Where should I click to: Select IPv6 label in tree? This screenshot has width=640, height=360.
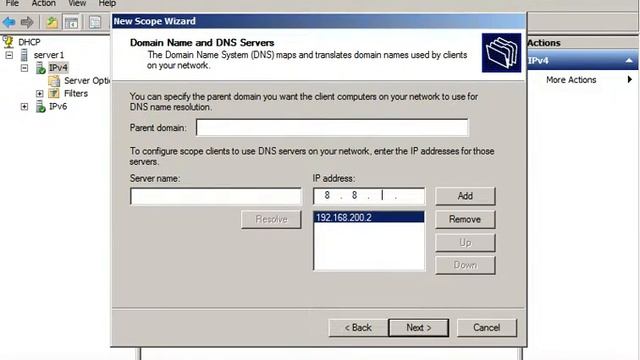(58, 107)
